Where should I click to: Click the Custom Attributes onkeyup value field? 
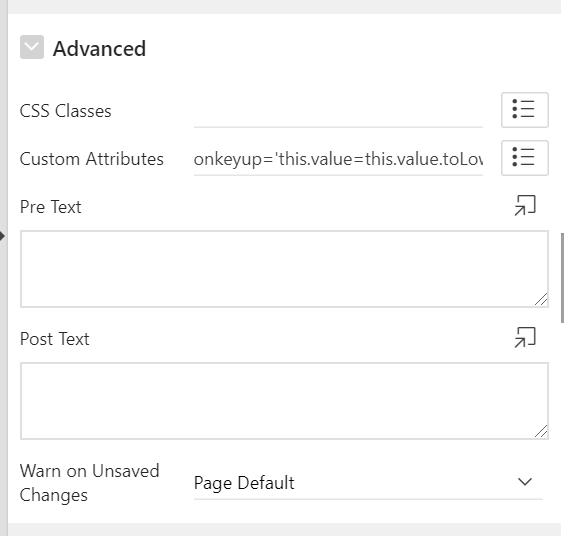point(338,159)
